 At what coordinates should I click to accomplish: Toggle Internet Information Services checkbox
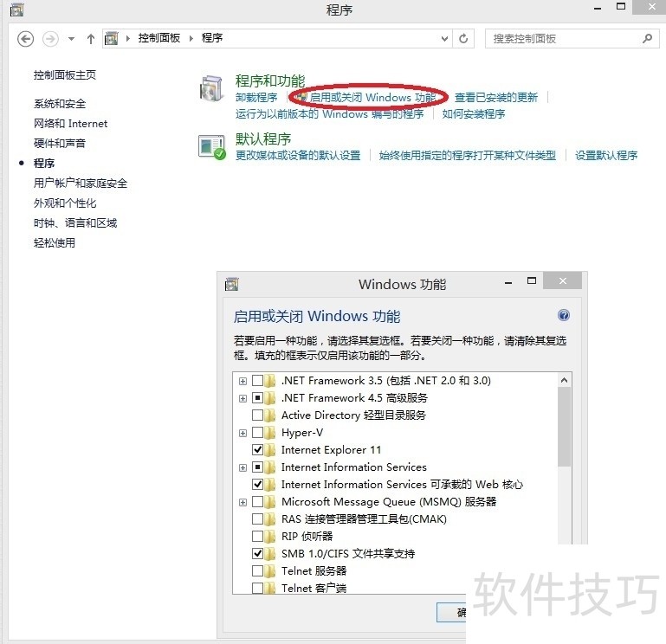(x=257, y=467)
